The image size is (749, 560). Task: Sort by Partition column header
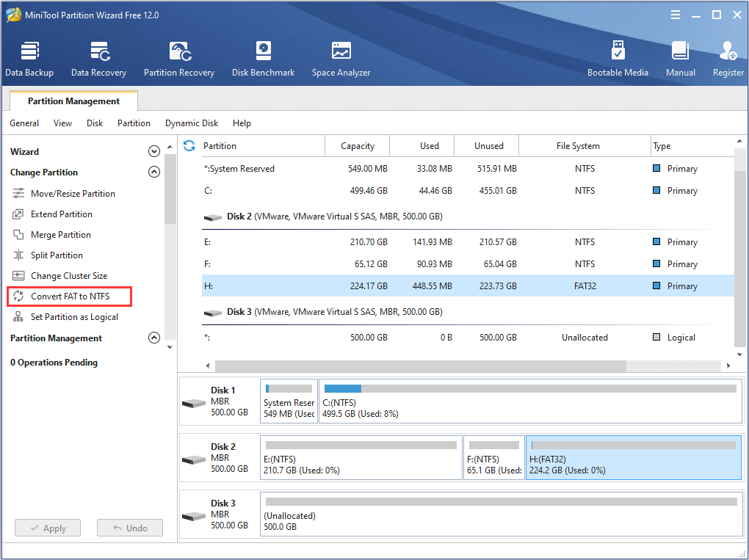coord(261,146)
